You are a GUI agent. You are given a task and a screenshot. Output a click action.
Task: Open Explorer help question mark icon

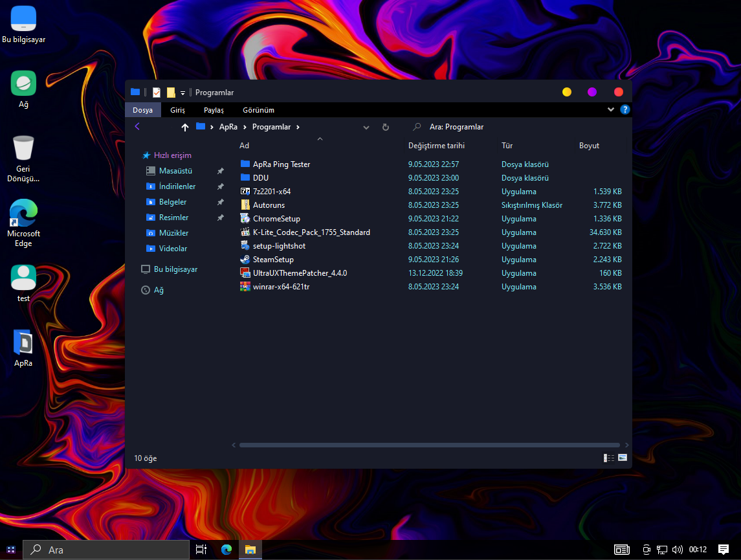[x=625, y=109]
